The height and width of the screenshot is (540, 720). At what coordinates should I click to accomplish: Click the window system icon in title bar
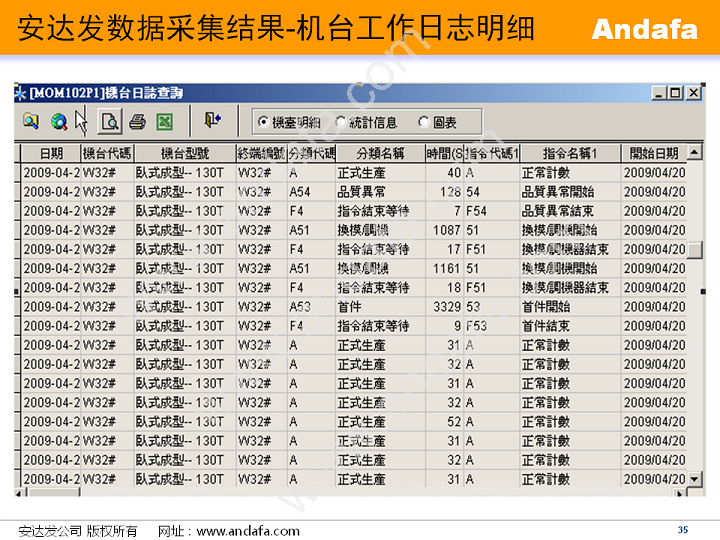coord(21,93)
